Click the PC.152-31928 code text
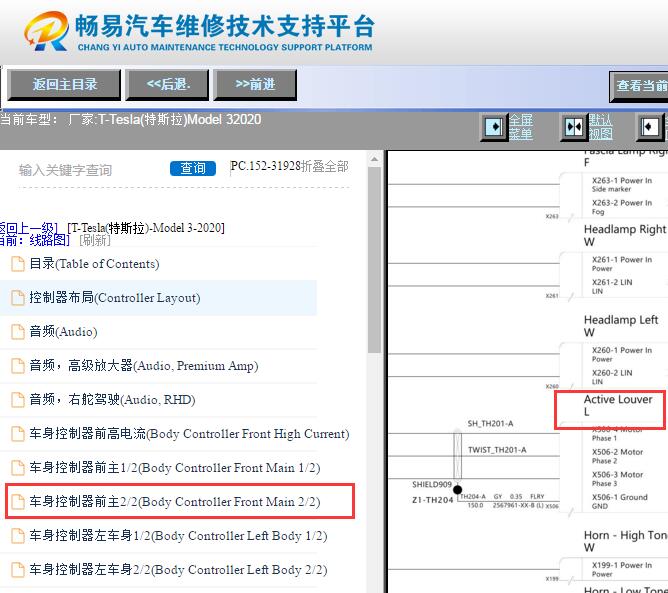Image resolution: width=668 pixels, height=593 pixels. coord(265,166)
